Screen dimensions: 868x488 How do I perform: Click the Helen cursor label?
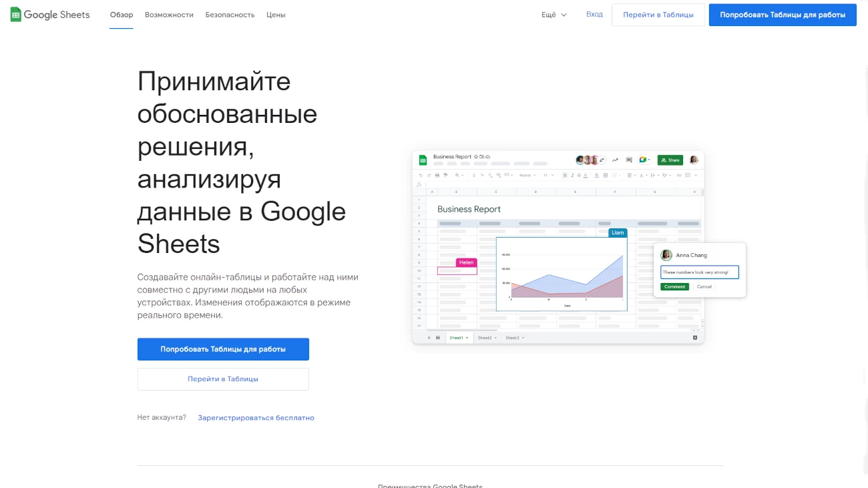466,262
